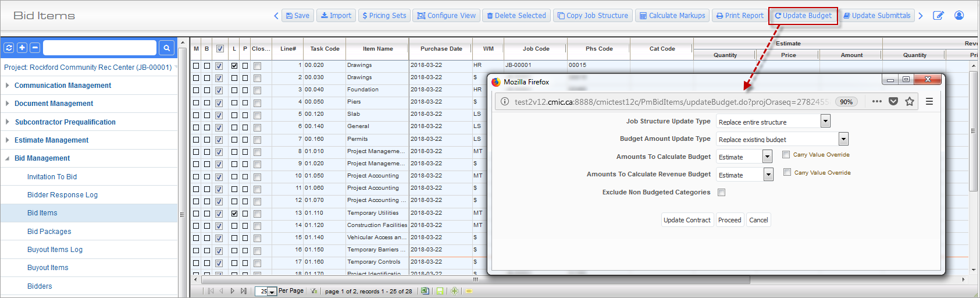Check Carry Value Override for Revenue Budget
The width and height of the screenshot is (980, 298).
787,172
